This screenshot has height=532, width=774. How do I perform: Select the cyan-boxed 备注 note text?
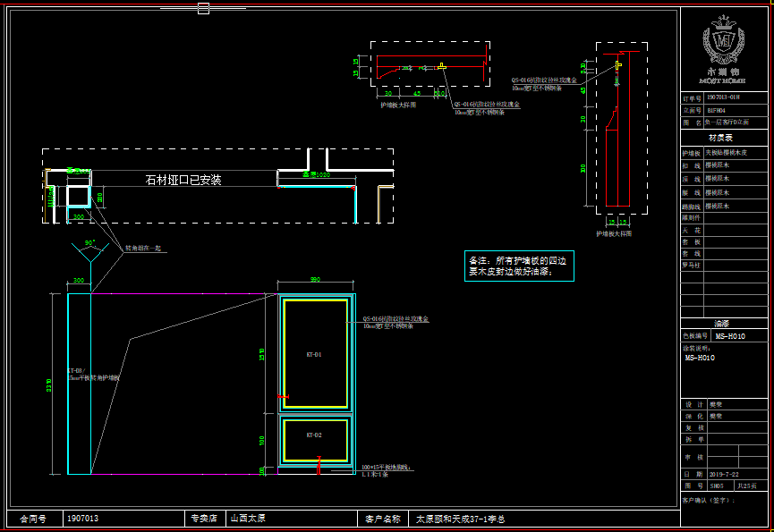[x=520, y=266]
